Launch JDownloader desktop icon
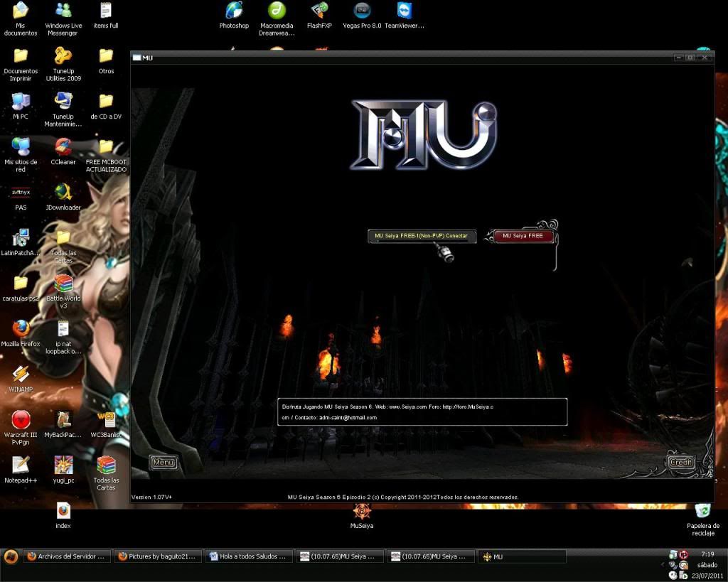728x582 pixels. pyautogui.click(x=63, y=198)
